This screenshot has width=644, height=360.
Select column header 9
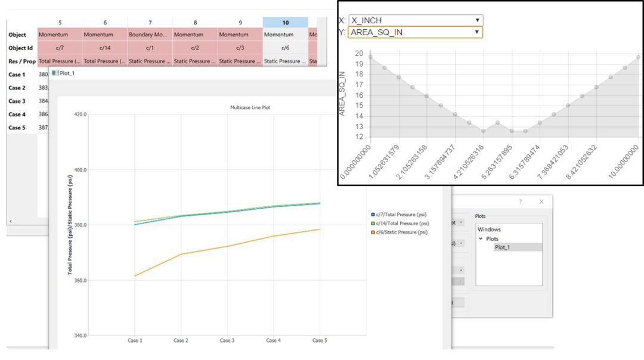pyautogui.click(x=240, y=23)
